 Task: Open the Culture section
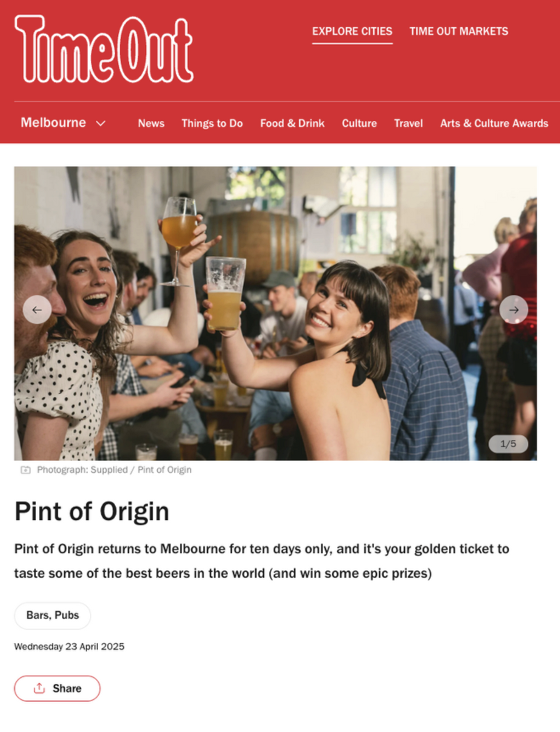[x=359, y=123]
